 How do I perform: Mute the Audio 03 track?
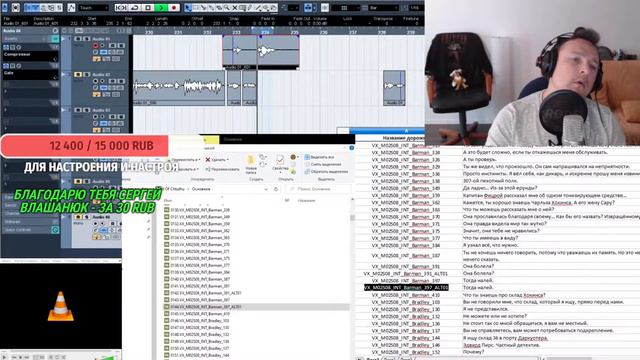coord(78,110)
